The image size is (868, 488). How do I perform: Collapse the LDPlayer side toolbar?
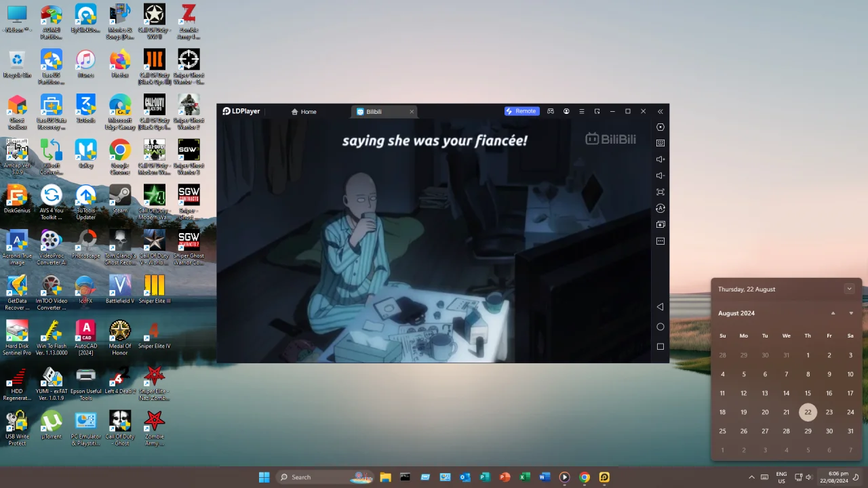pos(660,111)
